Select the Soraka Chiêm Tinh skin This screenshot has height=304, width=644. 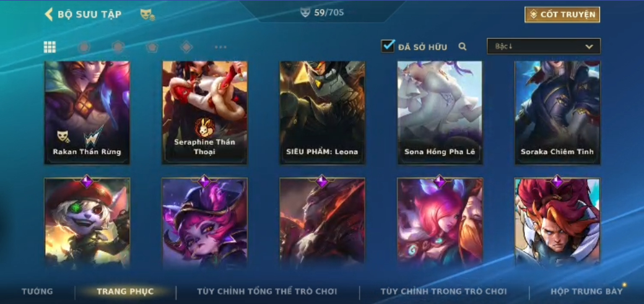click(x=557, y=113)
